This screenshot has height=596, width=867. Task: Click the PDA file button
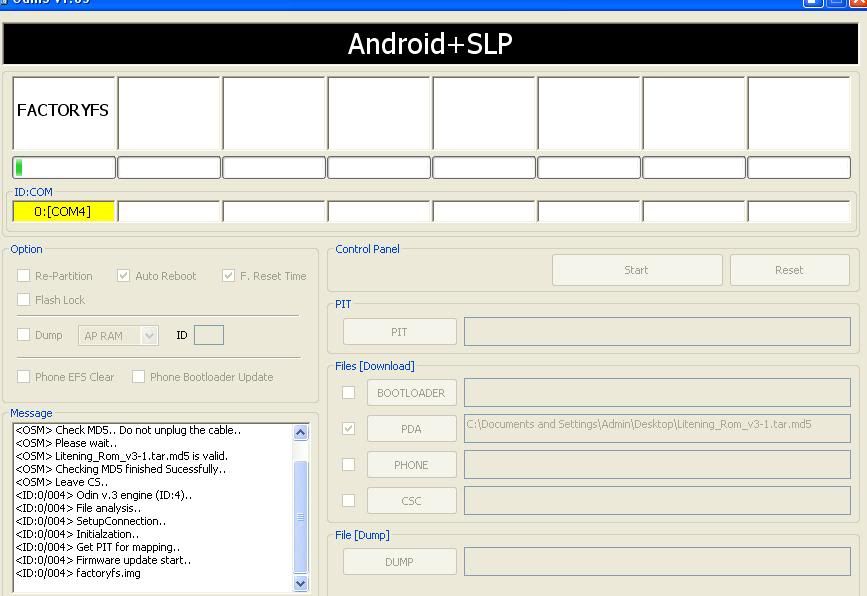coord(411,429)
